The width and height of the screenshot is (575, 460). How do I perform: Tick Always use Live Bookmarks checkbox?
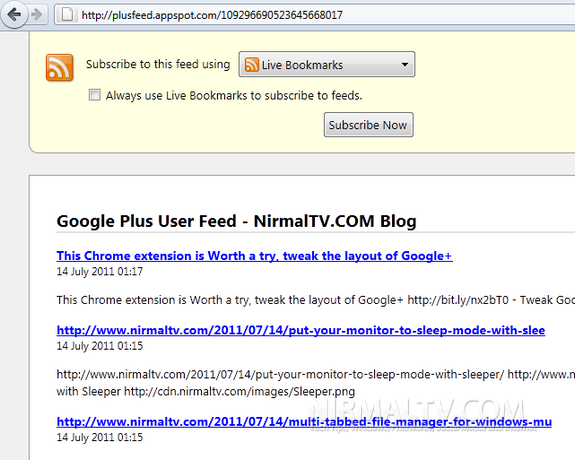[95, 95]
